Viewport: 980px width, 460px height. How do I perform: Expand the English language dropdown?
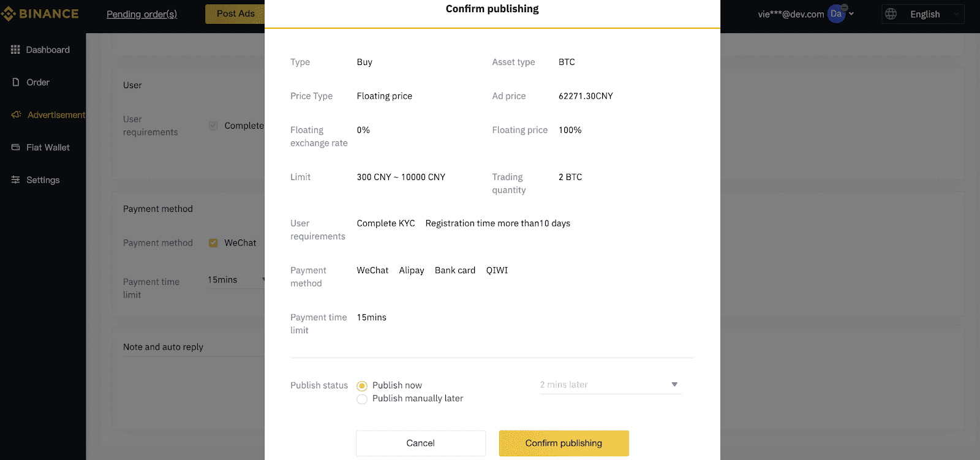tap(923, 13)
